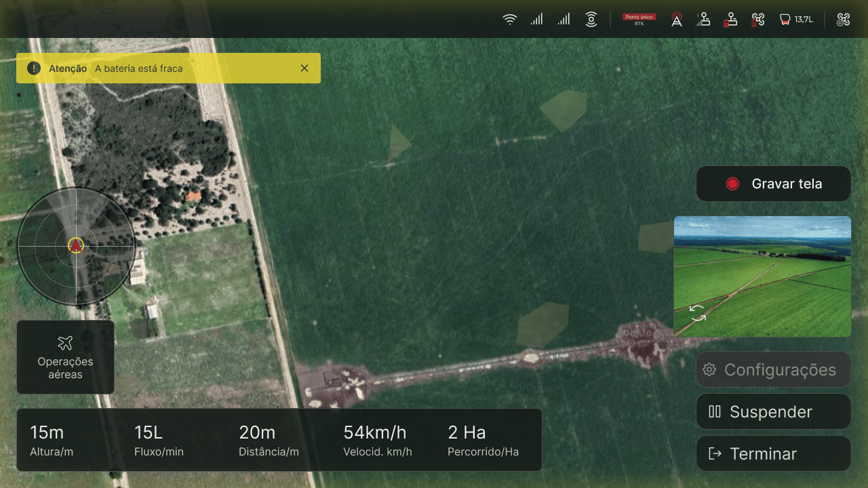
Task: Click the 'A bateria está fraca' message
Action: 138,68
